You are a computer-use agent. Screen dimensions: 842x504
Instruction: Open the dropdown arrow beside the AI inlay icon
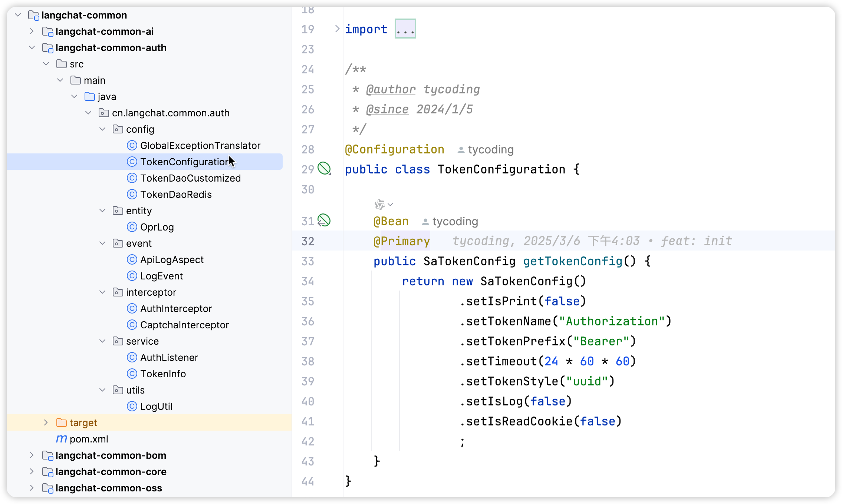pyautogui.click(x=390, y=204)
